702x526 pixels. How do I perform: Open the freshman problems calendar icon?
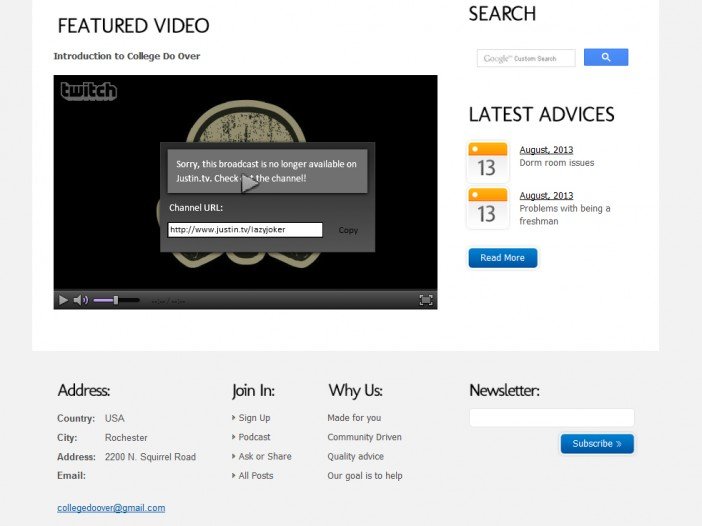pyautogui.click(x=487, y=208)
